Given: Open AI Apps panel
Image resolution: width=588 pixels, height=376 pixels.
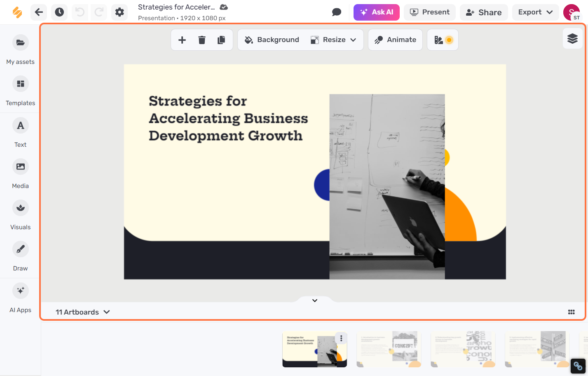Looking at the screenshot, I should [x=20, y=298].
